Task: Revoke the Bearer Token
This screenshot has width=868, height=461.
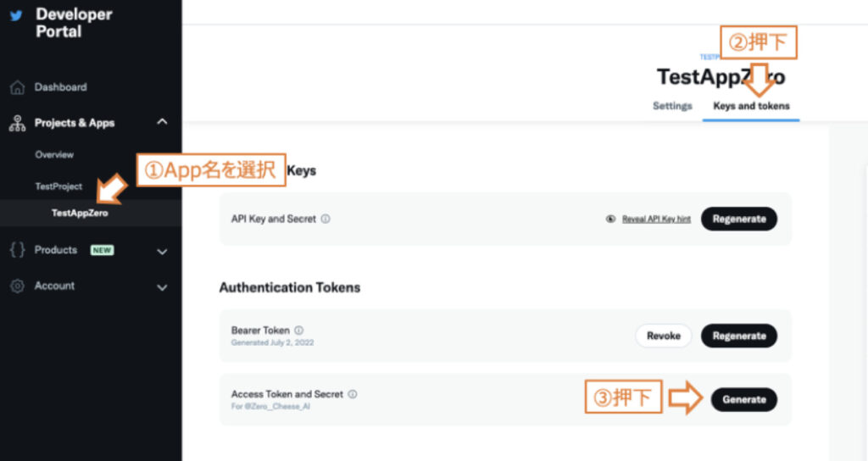Action: pyautogui.click(x=663, y=336)
